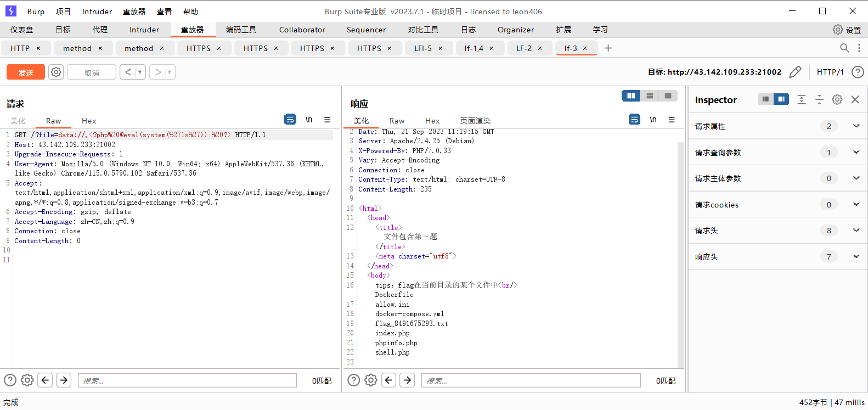Toggle response word wrap icon
The height and width of the screenshot is (410, 868).
(x=634, y=119)
